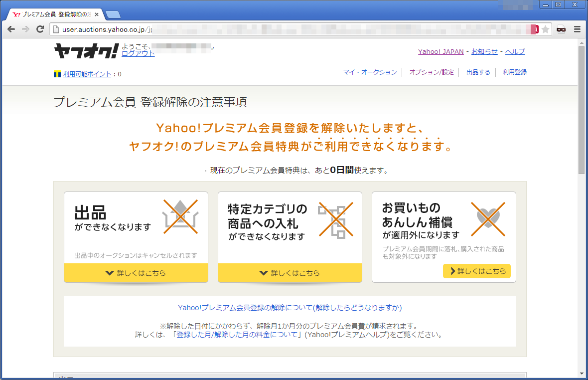Click the 出品する navigation link
588x380 pixels.
[x=478, y=72]
